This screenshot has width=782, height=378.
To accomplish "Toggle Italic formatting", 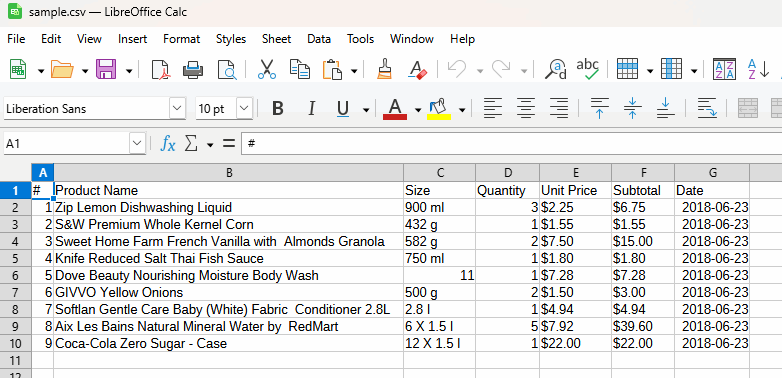I will click(x=311, y=108).
